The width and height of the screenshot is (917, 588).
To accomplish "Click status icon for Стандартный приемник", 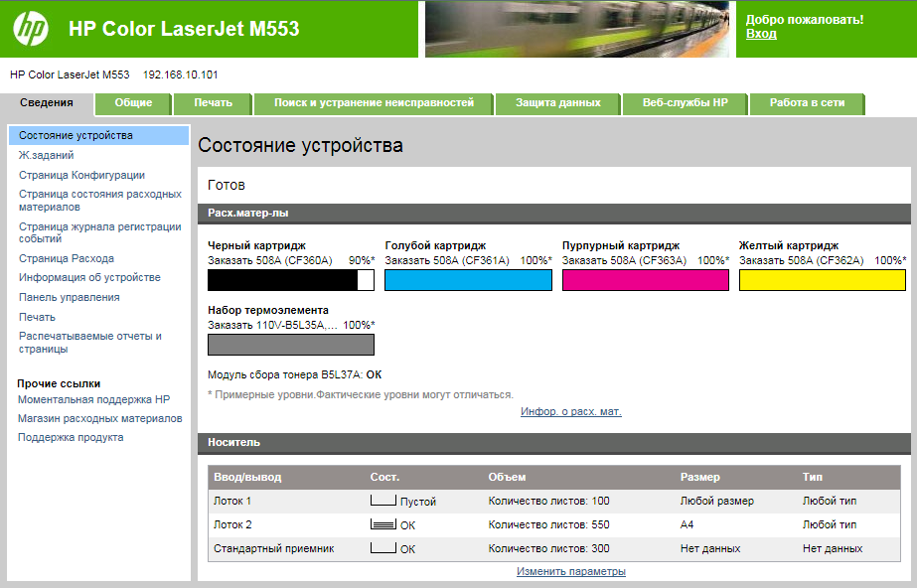I will 383,548.
